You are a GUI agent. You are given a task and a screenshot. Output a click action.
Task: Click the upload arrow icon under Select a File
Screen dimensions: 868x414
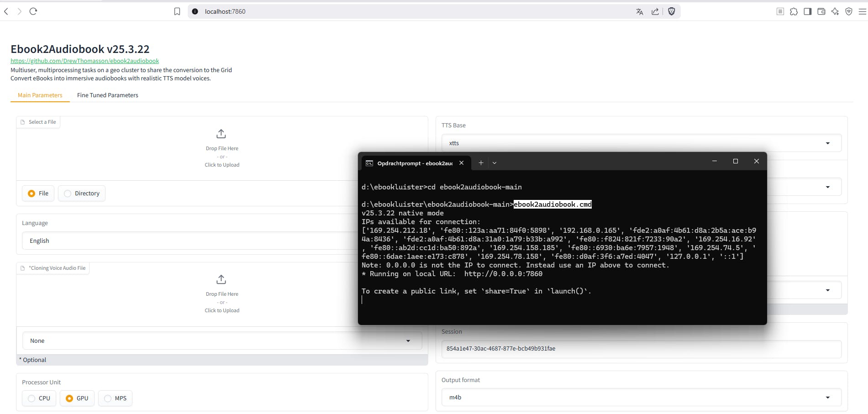tap(221, 134)
